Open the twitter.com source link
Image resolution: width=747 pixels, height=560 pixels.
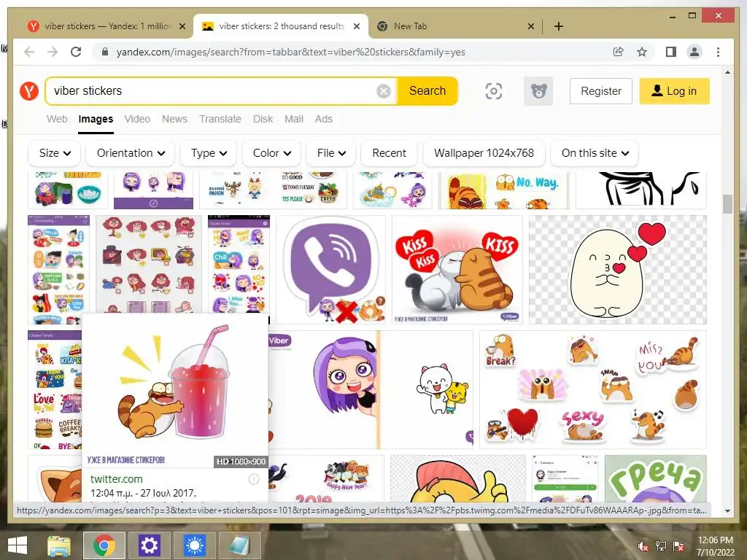coord(116,479)
